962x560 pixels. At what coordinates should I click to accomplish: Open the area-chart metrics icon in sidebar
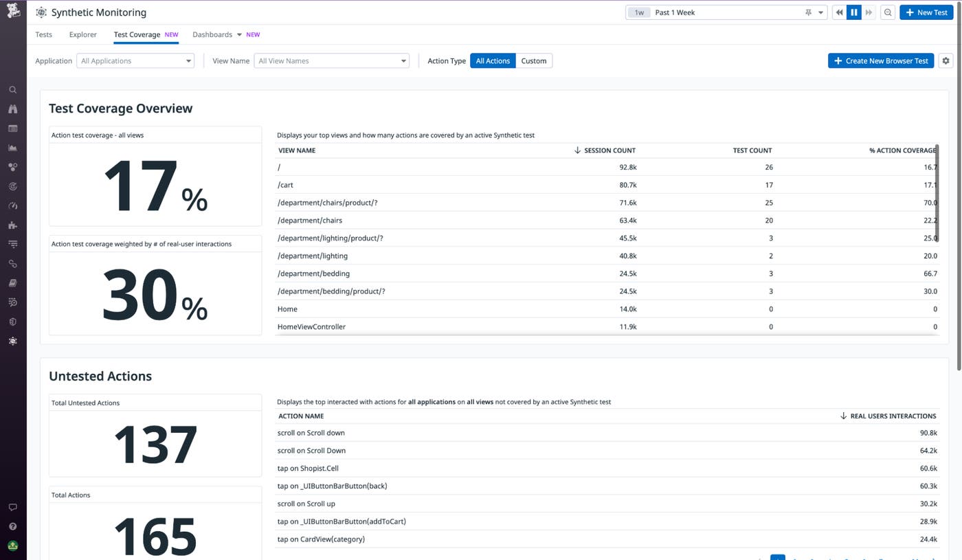point(13,148)
